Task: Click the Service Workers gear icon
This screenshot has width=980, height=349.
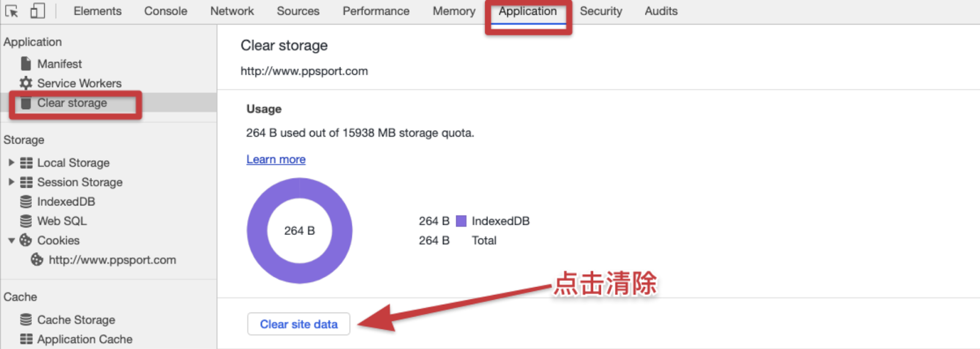Action: pyautogui.click(x=26, y=83)
